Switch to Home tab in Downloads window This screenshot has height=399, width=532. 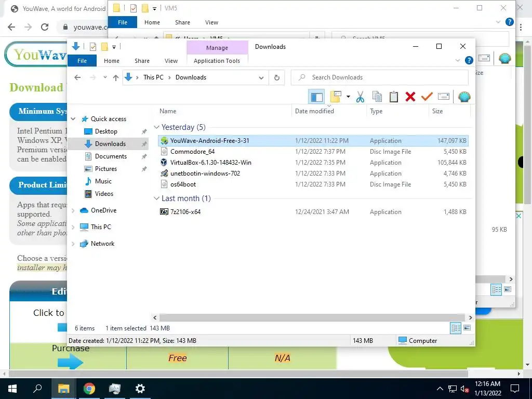112,61
